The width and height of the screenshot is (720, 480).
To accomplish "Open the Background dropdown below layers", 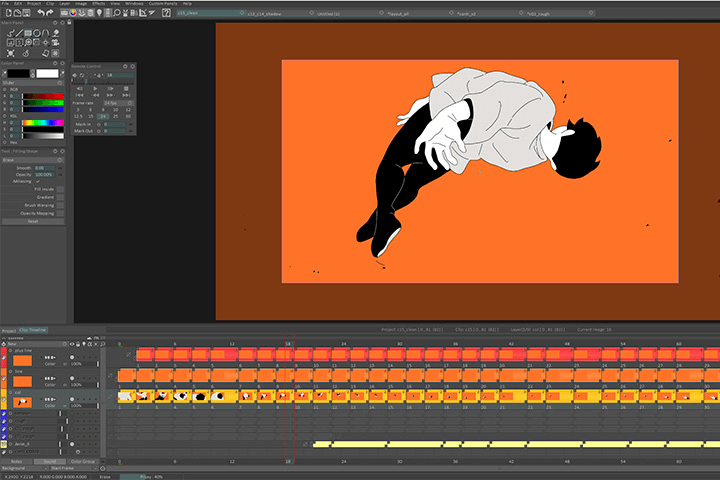I will [24, 468].
